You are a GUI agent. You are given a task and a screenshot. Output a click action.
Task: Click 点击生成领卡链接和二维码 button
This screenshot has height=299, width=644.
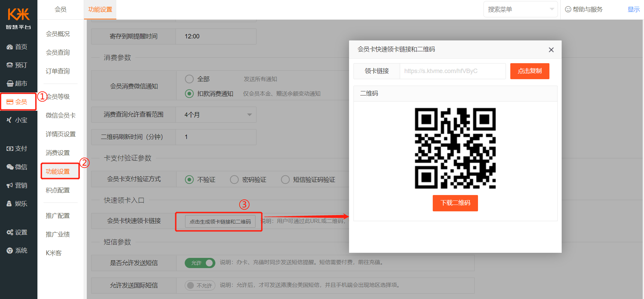pos(220,222)
